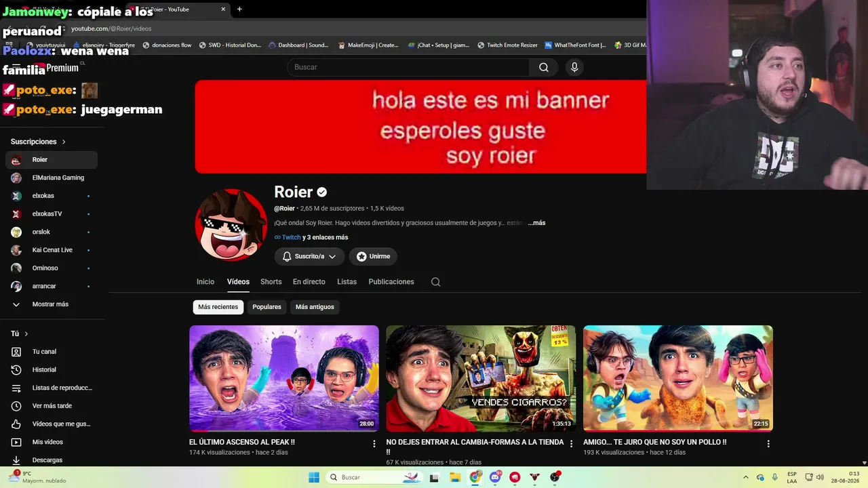Open a new browser tab

click(x=239, y=9)
